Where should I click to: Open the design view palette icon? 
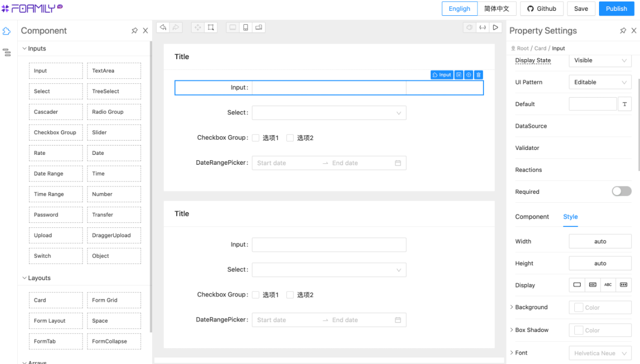tap(470, 27)
